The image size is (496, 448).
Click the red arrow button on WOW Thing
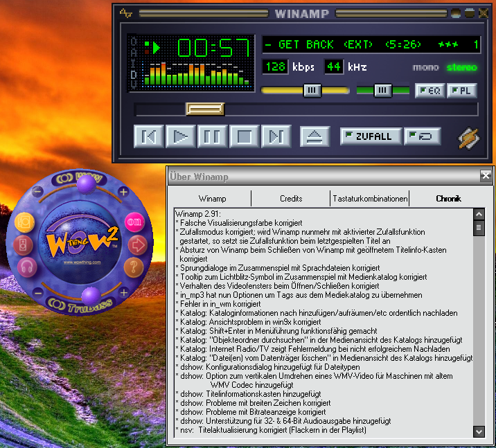138,245
